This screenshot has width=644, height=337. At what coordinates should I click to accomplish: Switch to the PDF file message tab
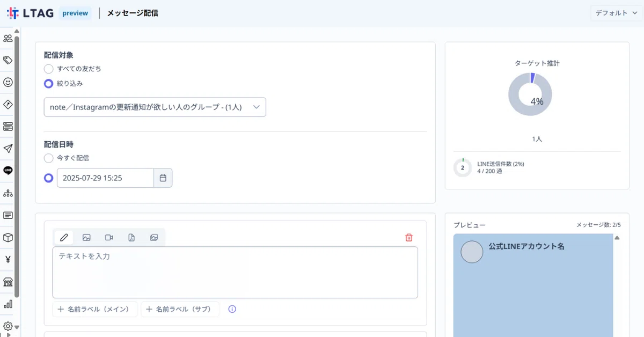(131, 237)
